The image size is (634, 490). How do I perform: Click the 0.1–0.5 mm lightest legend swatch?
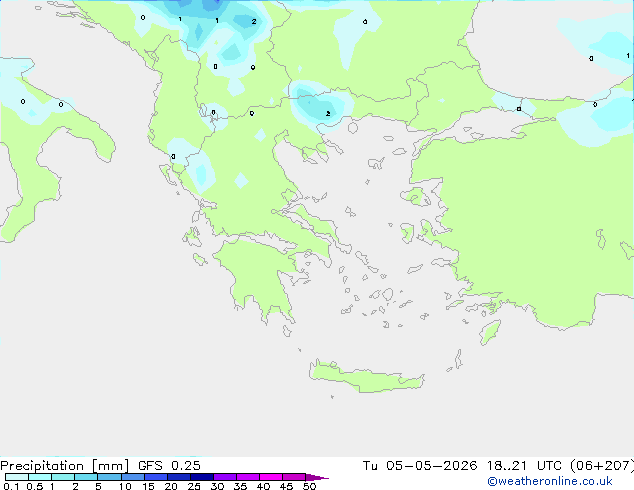point(17,477)
